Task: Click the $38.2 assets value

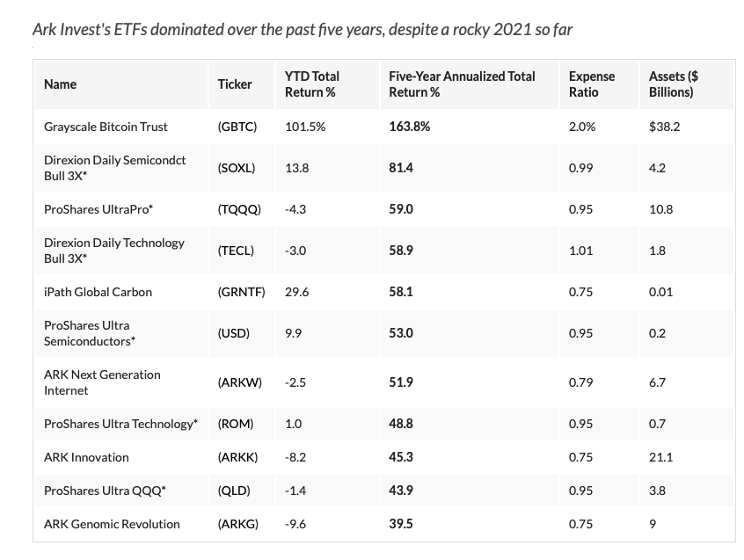Action: click(664, 127)
